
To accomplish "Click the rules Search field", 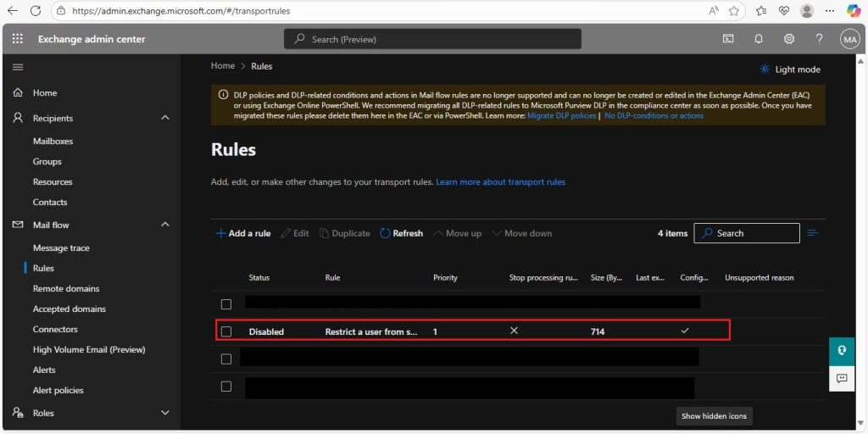I will (x=747, y=233).
